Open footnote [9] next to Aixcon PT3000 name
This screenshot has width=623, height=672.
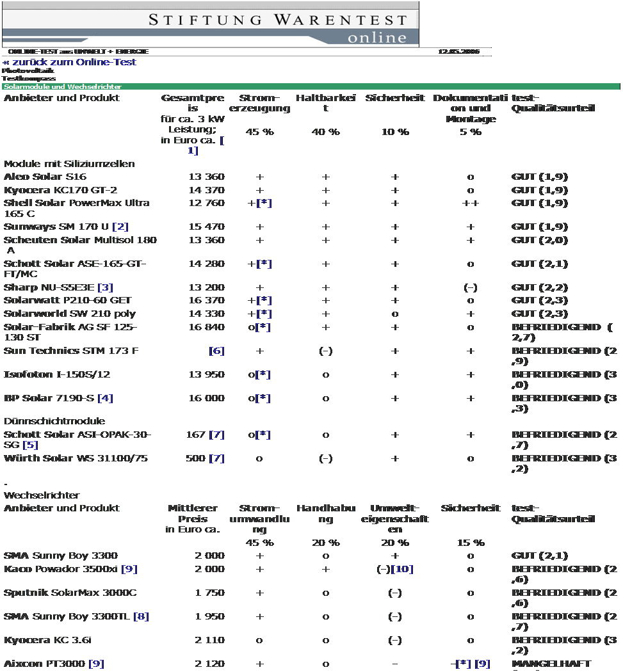[x=96, y=664]
